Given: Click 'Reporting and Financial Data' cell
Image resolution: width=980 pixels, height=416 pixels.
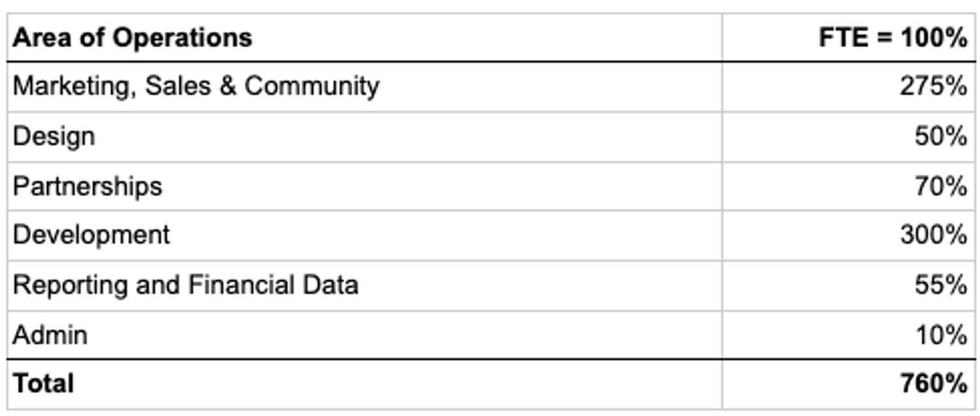Looking at the screenshot, I should [x=186, y=285].
